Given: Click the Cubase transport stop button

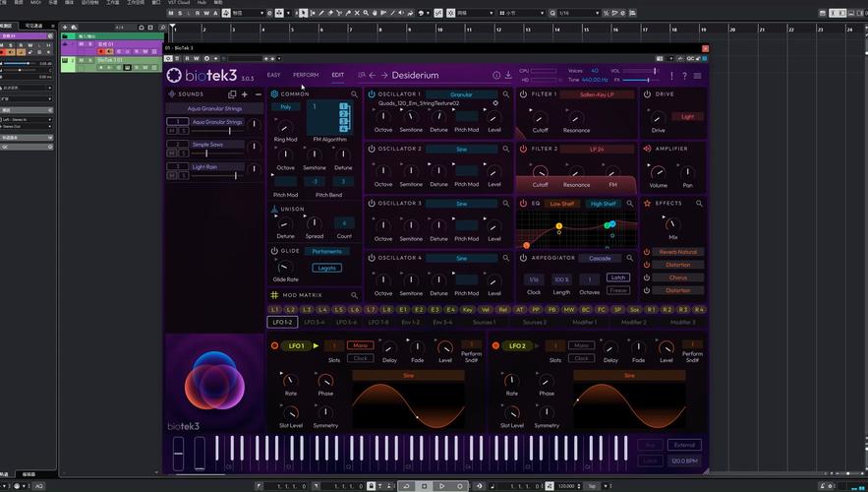Looking at the screenshot, I should click(x=424, y=486).
